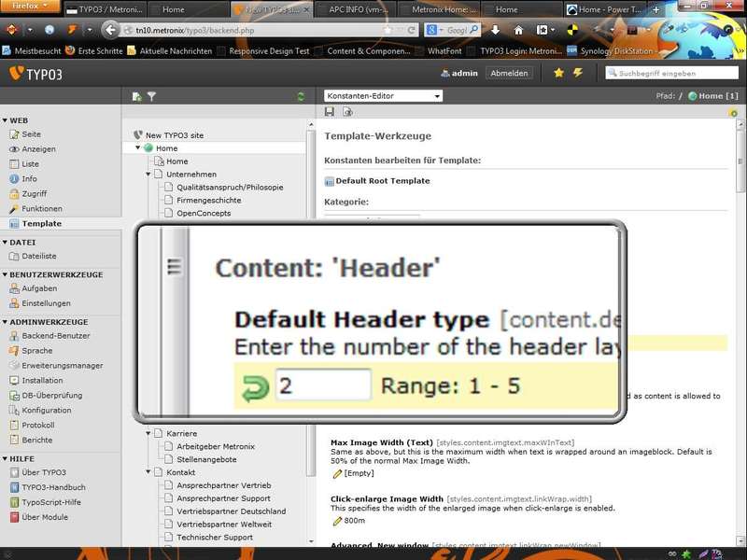This screenshot has width=747, height=560.
Task: Open Meistbesucht bookmark
Action: (x=32, y=51)
